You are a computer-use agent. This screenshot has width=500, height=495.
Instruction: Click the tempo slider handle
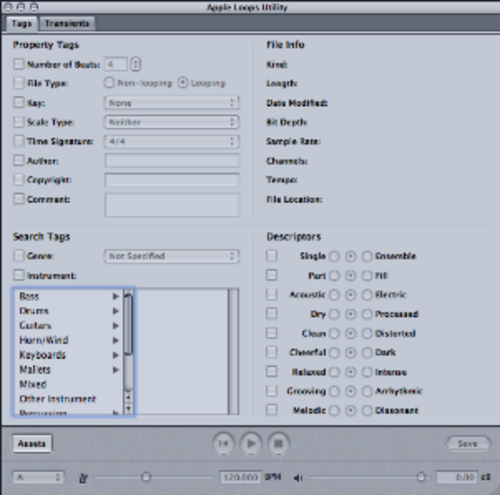(146, 477)
